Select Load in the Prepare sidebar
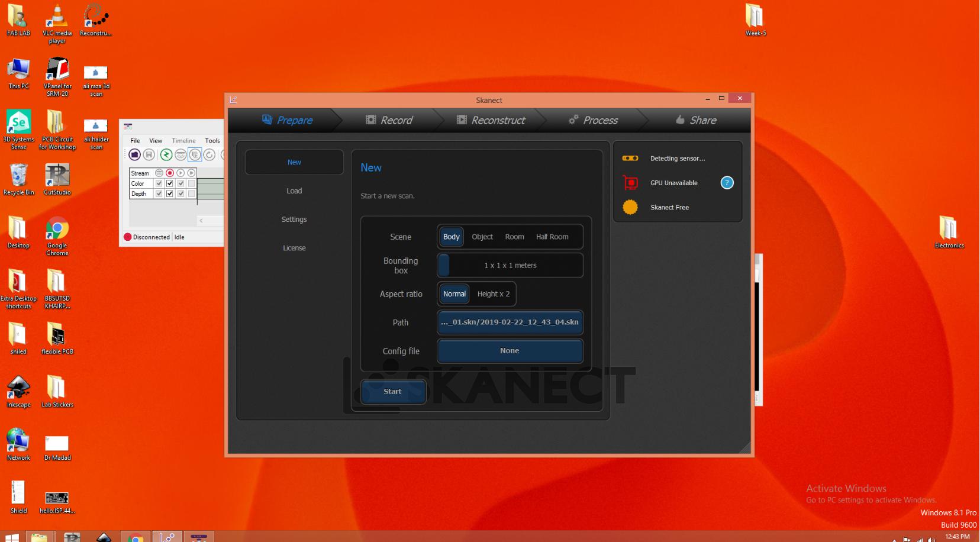The image size is (980, 542). coord(294,191)
